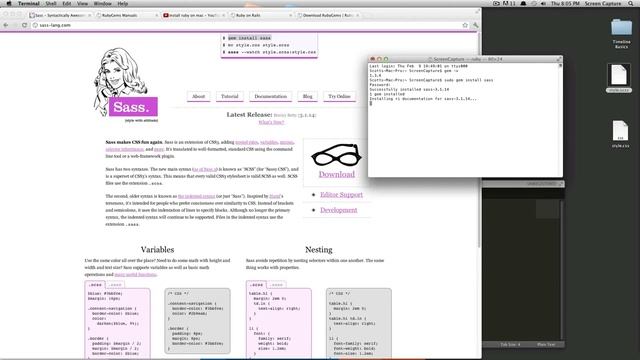The width and height of the screenshot is (640, 360).
Task: Open the Tutorial page button
Action: (229, 96)
